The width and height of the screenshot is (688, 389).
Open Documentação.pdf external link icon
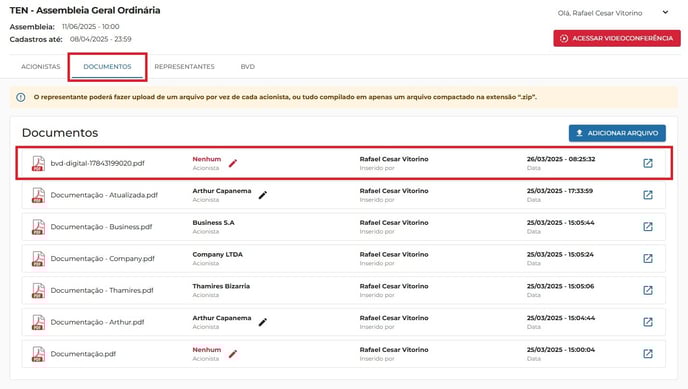pyautogui.click(x=648, y=353)
